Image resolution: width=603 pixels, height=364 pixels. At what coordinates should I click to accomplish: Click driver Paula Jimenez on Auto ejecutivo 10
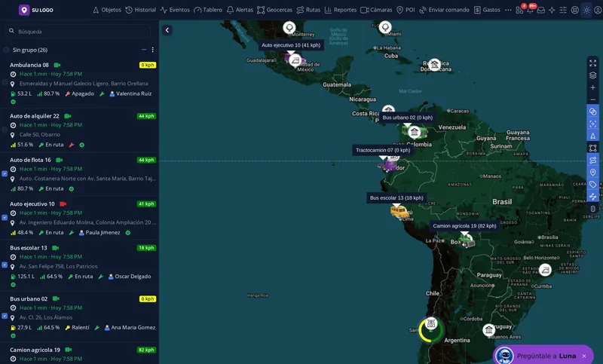[x=99, y=233]
